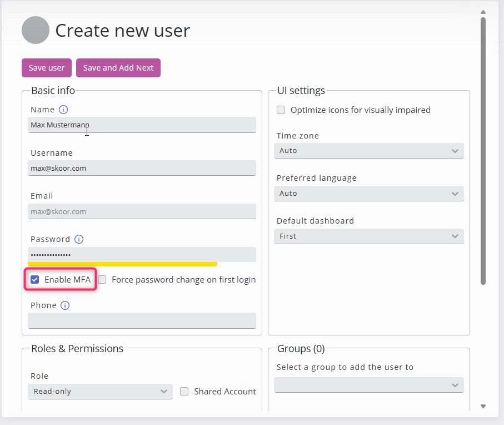Enable Force password change on first login
The image size is (504, 425).
click(102, 280)
